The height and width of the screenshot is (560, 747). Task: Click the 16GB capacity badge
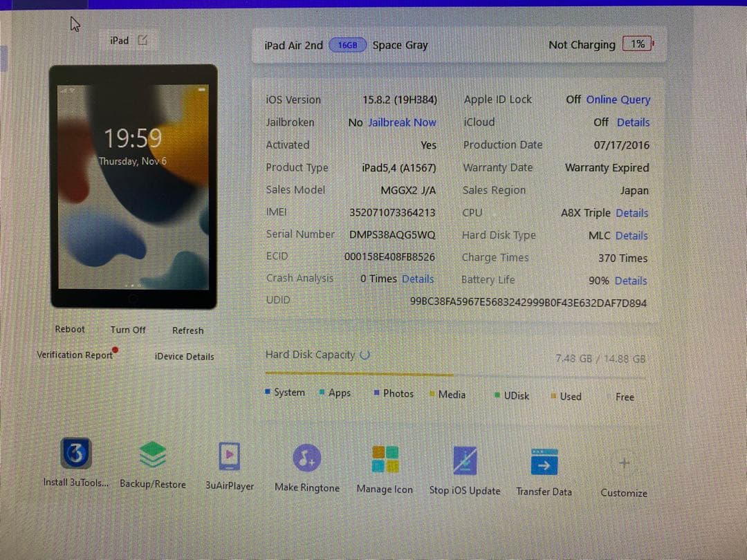pos(347,45)
